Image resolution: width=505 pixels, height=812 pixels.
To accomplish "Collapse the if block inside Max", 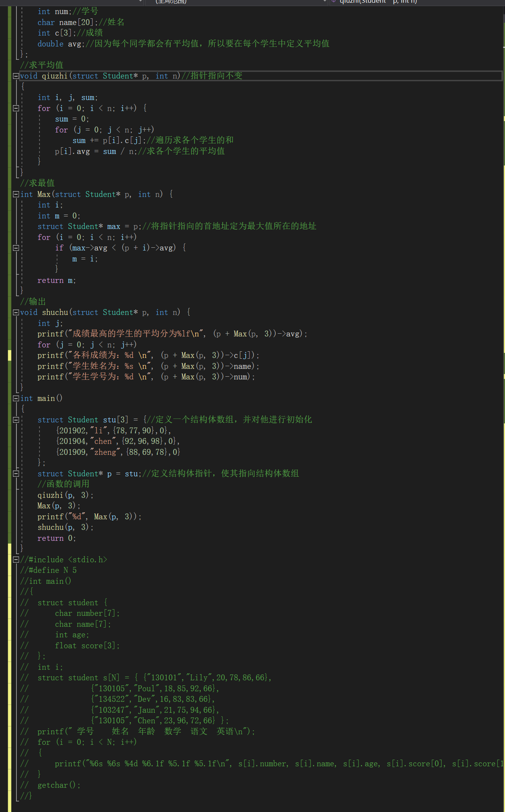I will (x=16, y=248).
